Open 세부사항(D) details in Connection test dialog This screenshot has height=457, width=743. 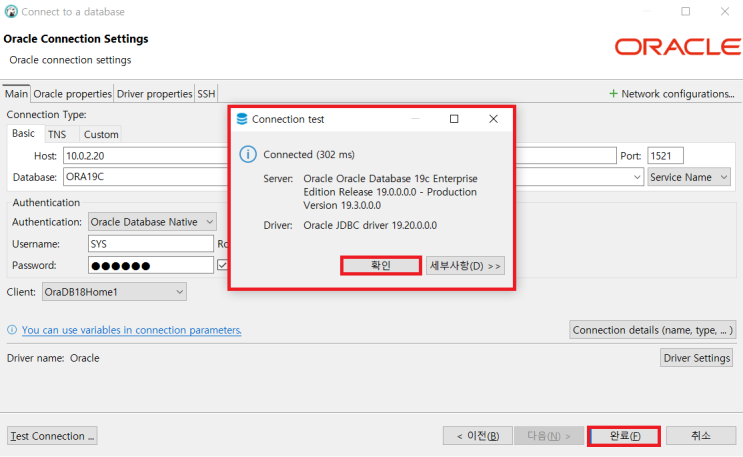(x=465, y=265)
